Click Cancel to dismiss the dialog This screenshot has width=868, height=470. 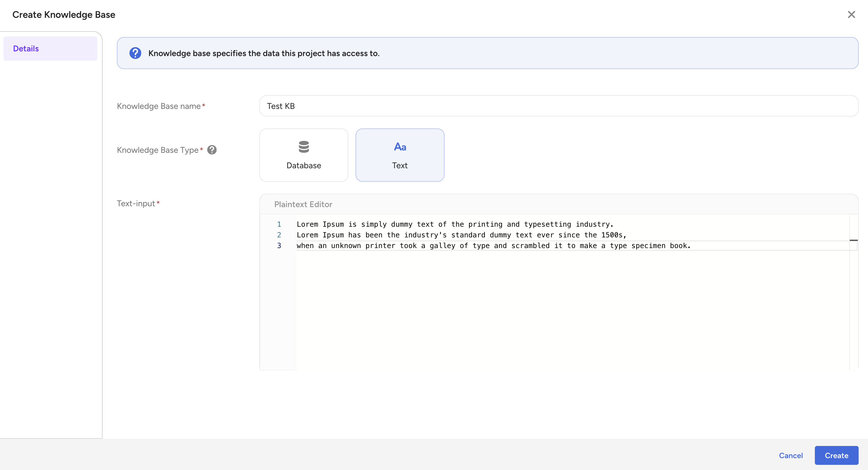pos(791,455)
